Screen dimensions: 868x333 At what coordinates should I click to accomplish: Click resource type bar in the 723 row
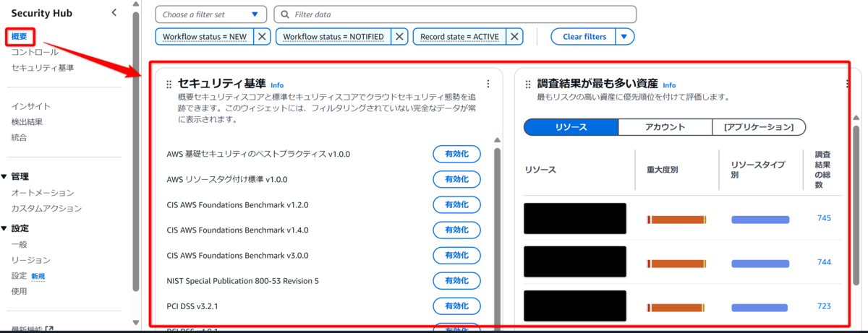click(x=760, y=308)
